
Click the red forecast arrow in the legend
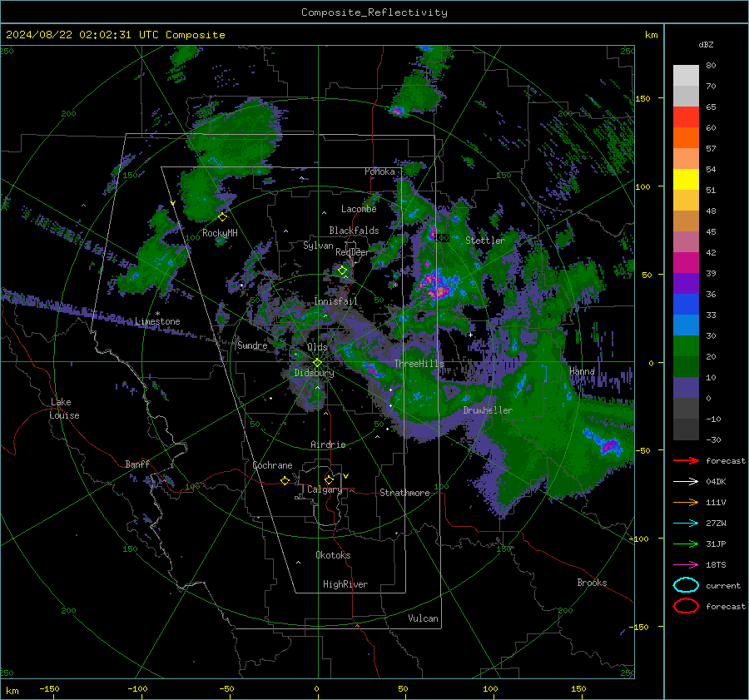686,460
